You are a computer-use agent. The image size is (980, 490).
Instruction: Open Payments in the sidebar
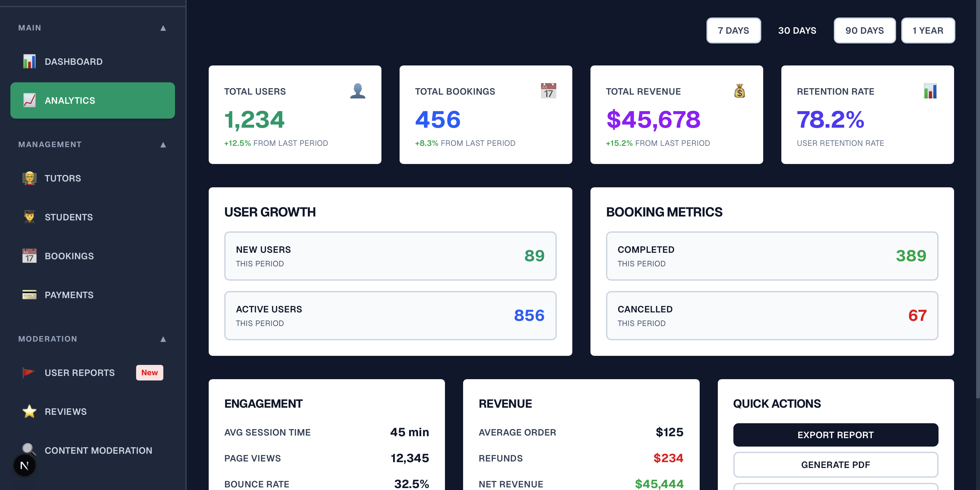tap(92, 295)
